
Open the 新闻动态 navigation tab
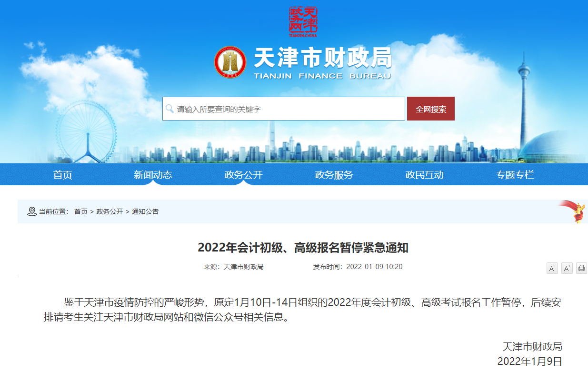click(x=153, y=175)
